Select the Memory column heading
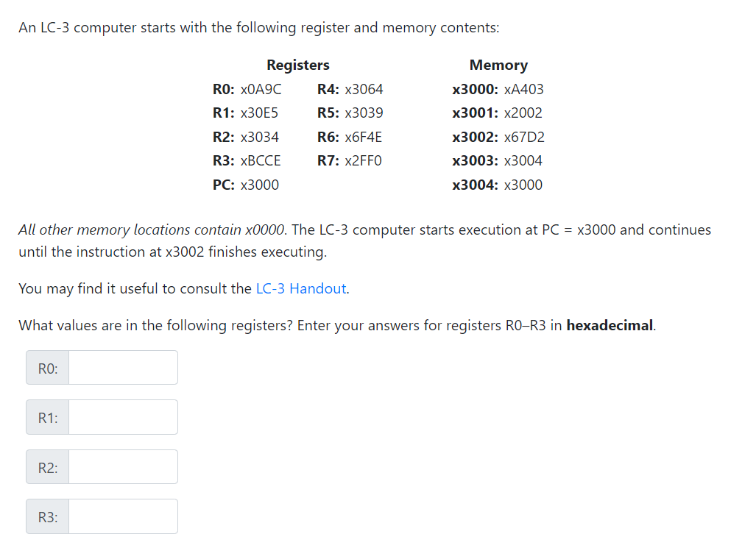The width and height of the screenshot is (756, 548). [x=498, y=65]
